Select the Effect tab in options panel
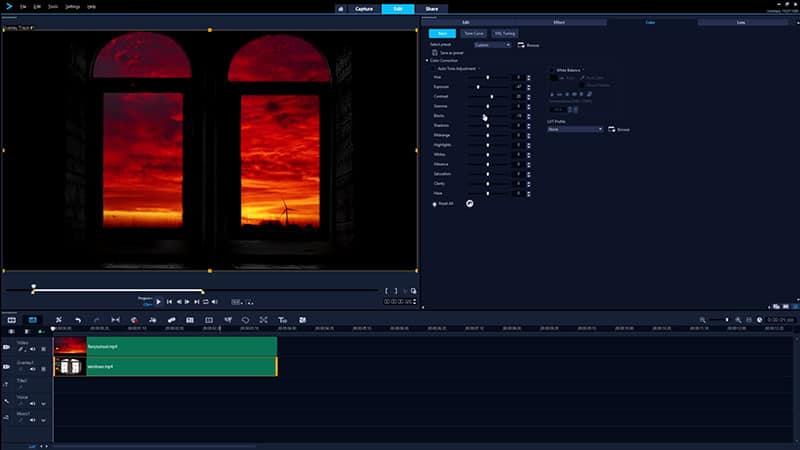Viewport: 800px width, 450px height. (559, 22)
